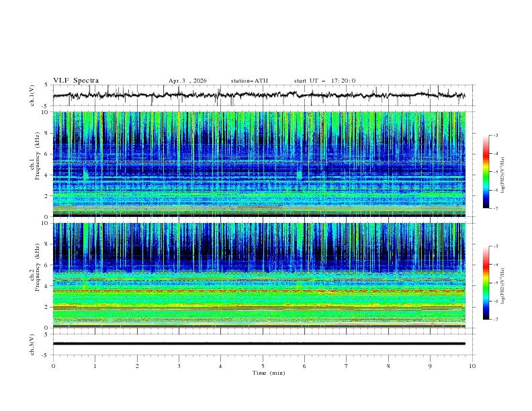The image size is (532, 411).
Task: Select the date text "Apr.3 , 2026"
Action: point(187,81)
